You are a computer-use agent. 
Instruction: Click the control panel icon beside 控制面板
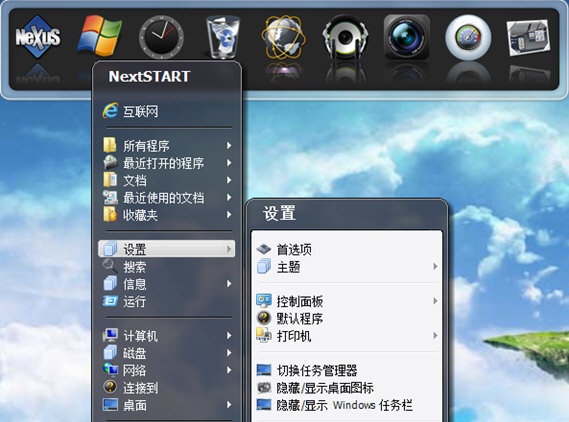tap(264, 301)
